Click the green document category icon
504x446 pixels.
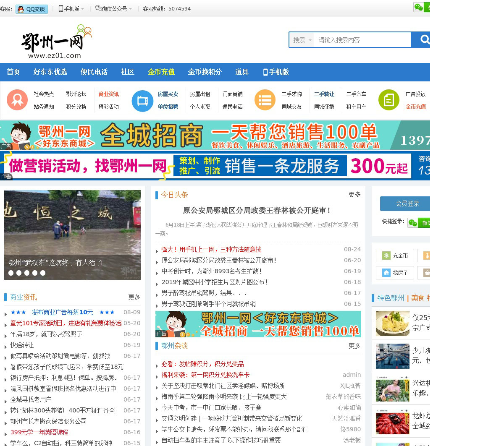tap(388, 100)
